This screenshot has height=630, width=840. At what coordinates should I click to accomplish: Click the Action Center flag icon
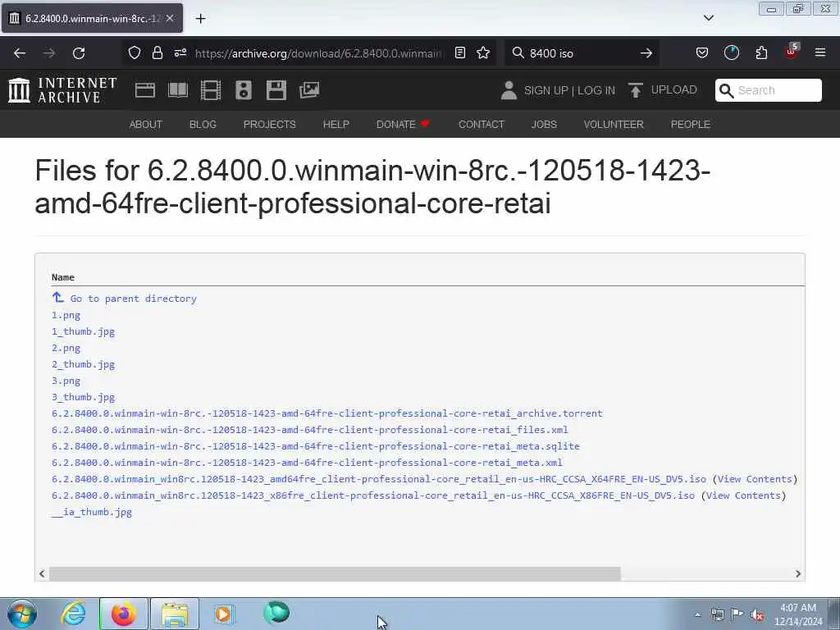pos(737,614)
